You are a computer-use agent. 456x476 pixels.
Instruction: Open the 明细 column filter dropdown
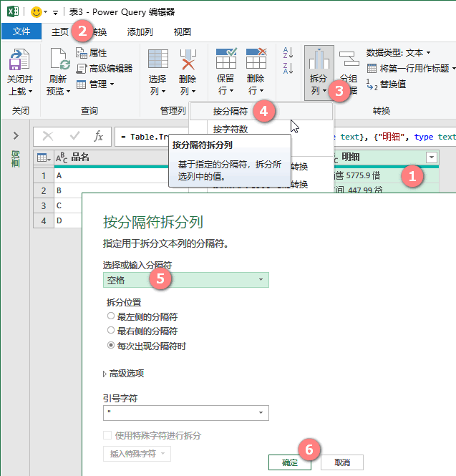pyautogui.click(x=432, y=157)
